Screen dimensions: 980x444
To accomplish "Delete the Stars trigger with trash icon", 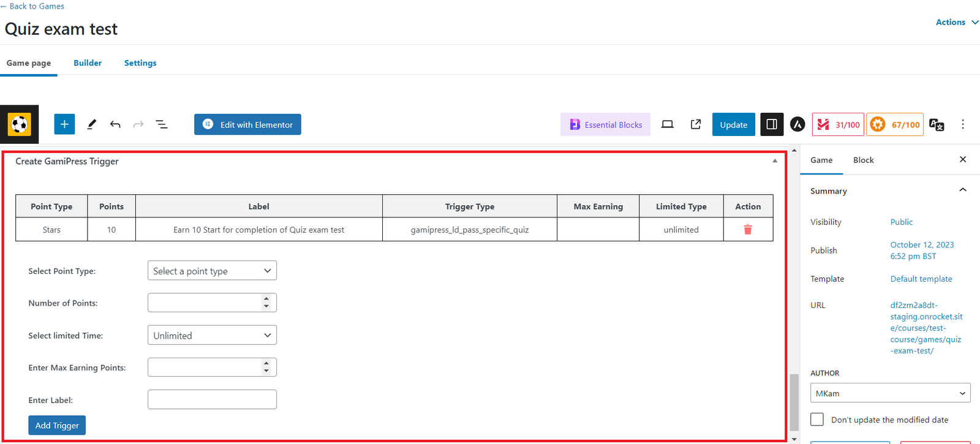I will tap(748, 230).
